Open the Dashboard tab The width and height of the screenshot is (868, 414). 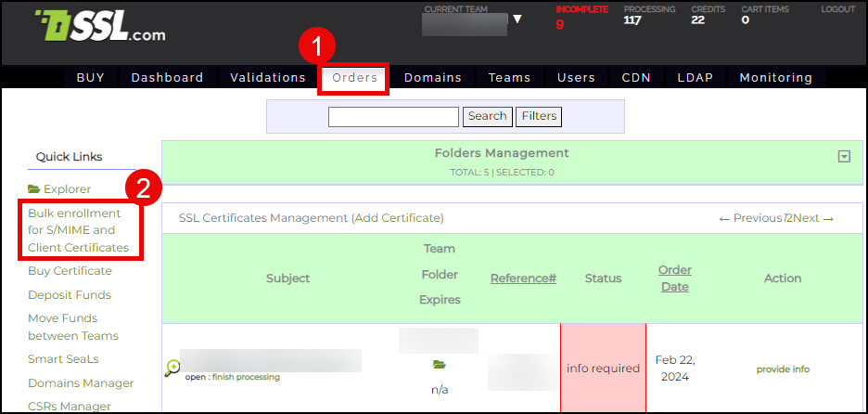pos(167,77)
